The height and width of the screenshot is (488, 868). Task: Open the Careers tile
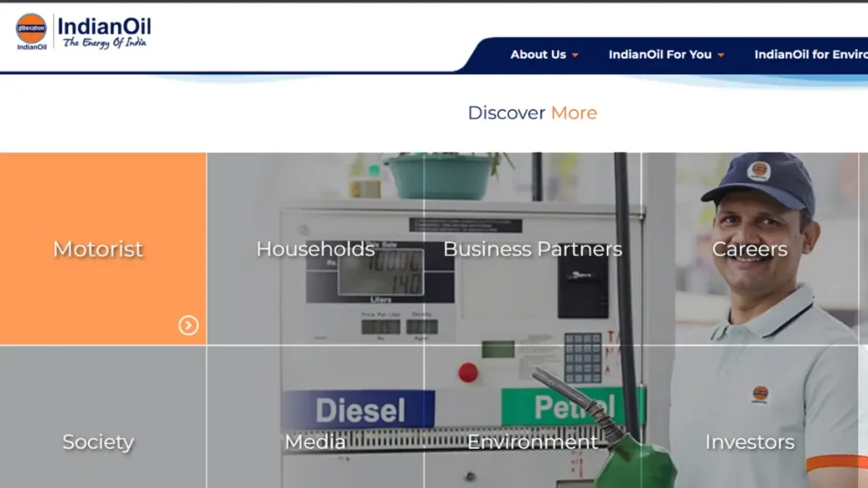click(x=749, y=249)
